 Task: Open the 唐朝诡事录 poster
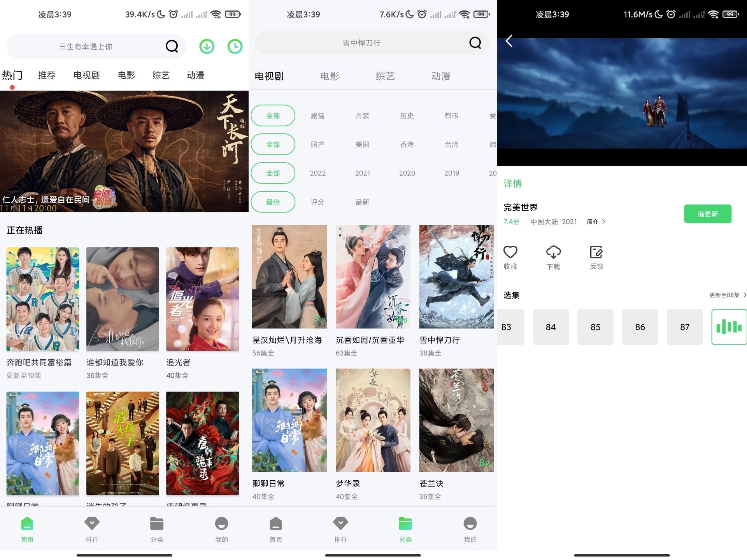(202, 443)
